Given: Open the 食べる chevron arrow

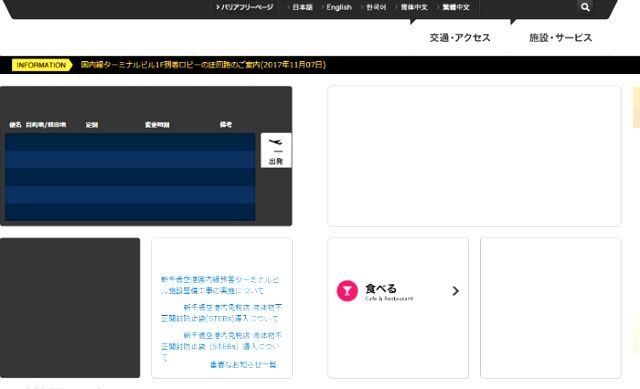Looking at the screenshot, I should [x=456, y=291].
